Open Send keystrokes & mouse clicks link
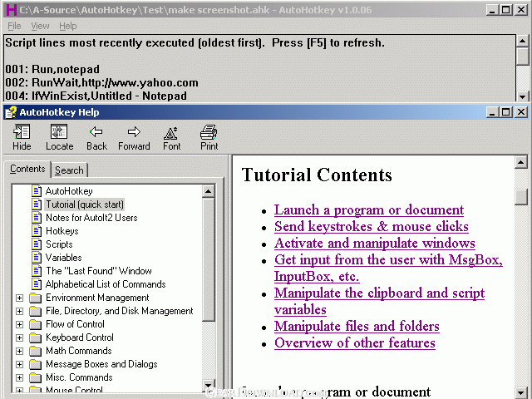Image resolution: width=532 pixels, height=399 pixels. point(372,226)
